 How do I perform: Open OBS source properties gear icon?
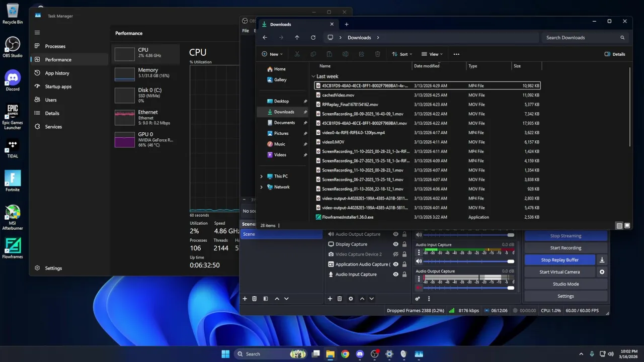351,299
